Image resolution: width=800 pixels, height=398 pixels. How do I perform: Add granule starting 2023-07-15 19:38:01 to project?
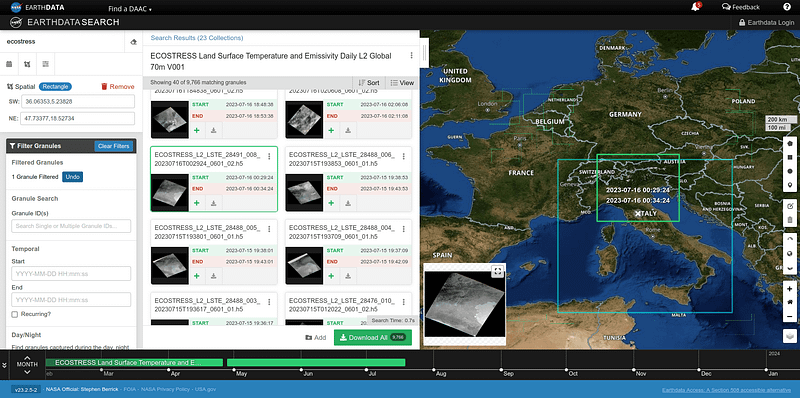197,276
